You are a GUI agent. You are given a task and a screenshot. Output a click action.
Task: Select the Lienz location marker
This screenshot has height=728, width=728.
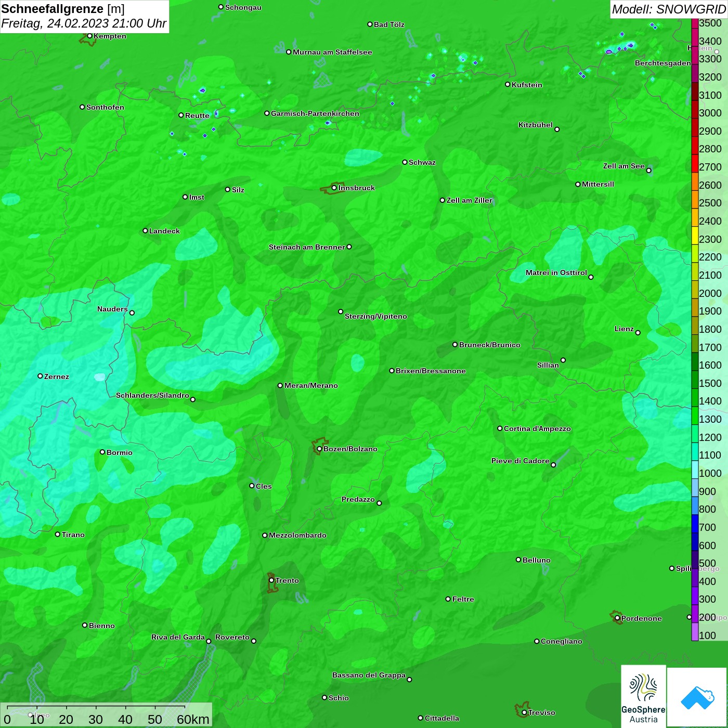point(638,333)
